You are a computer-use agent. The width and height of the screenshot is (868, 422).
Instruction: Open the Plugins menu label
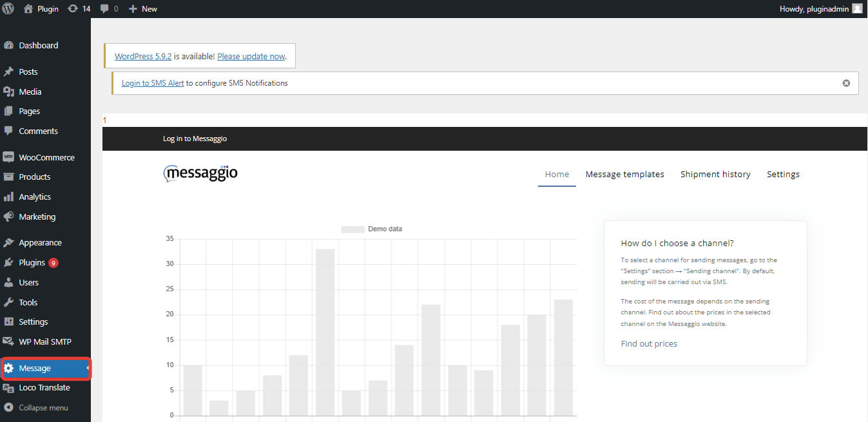pos(32,262)
